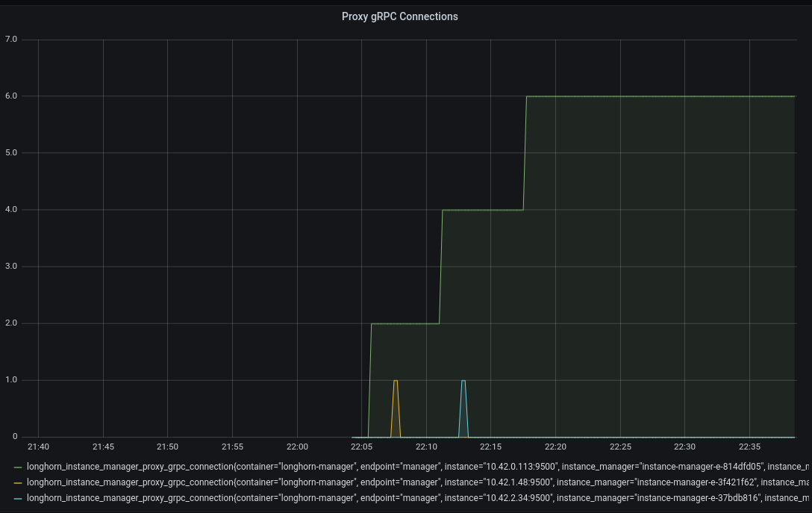Toggle visibility of the 10.42.0.113:9500 series
812x513 pixels.
[299, 467]
